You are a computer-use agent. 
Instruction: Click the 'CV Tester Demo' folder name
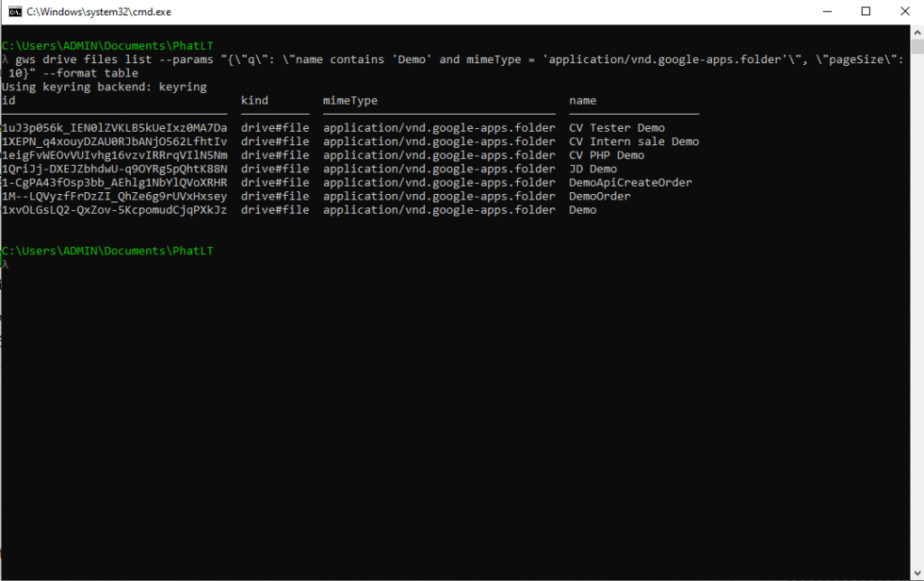point(616,128)
